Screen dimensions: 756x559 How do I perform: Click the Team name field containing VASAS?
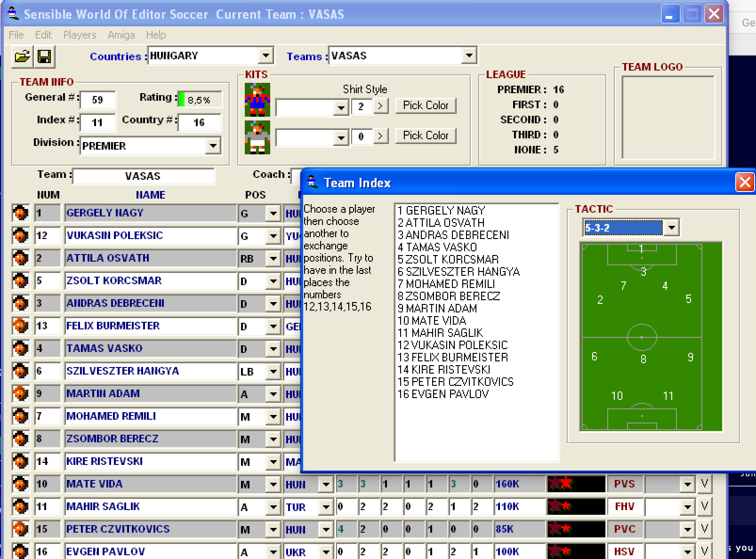click(x=143, y=176)
